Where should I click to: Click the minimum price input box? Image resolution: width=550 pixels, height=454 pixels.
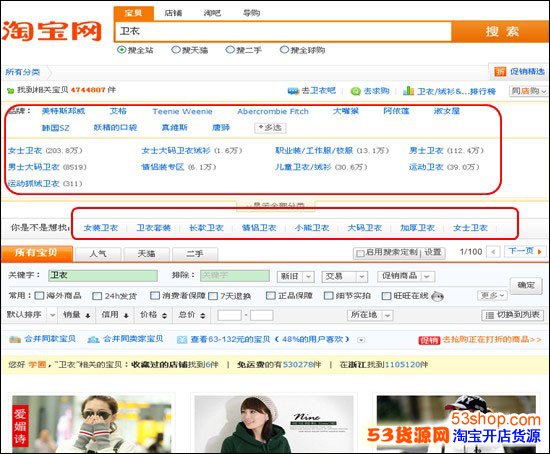[x=229, y=315]
